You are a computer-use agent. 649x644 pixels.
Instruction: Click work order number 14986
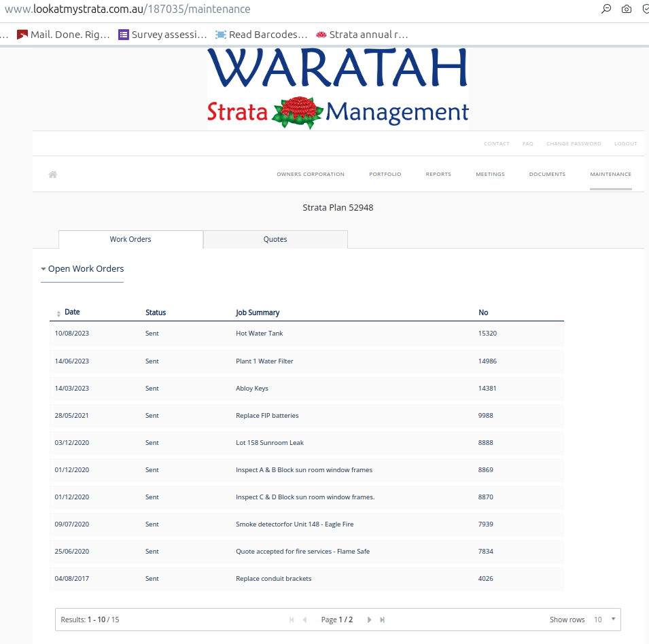[x=487, y=361]
